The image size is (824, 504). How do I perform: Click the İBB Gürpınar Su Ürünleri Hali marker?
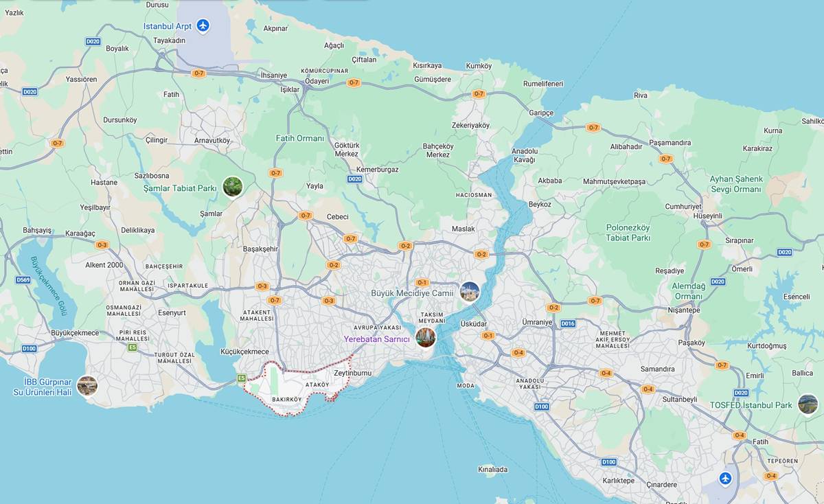[x=87, y=386]
